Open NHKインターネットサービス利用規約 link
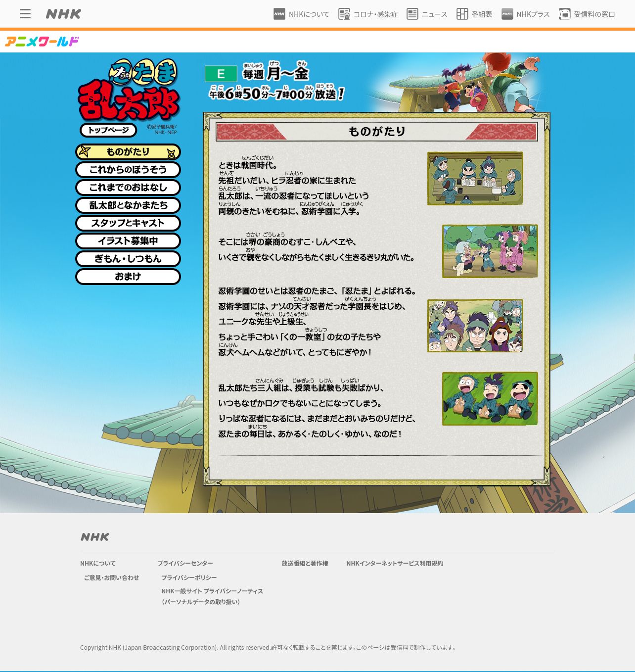 point(395,563)
